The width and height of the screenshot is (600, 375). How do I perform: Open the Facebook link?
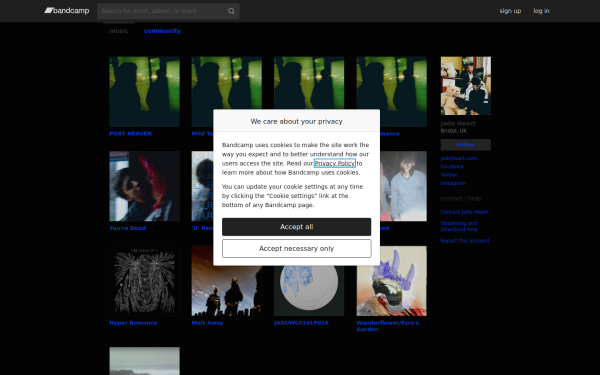click(452, 166)
